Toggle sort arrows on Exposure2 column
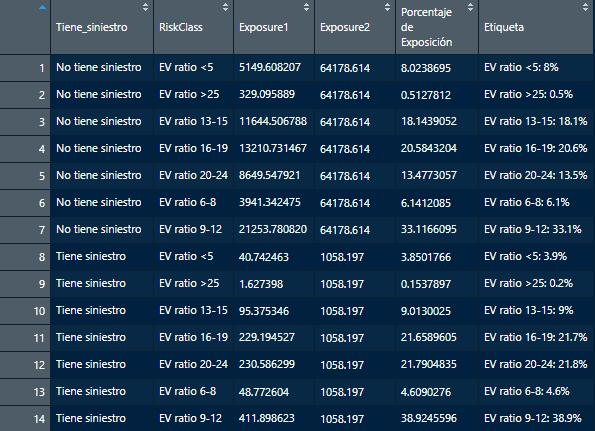 pos(387,7)
